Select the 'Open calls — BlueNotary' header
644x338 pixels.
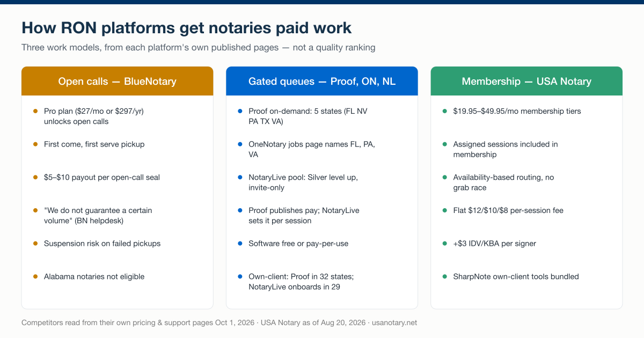(118, 81)
